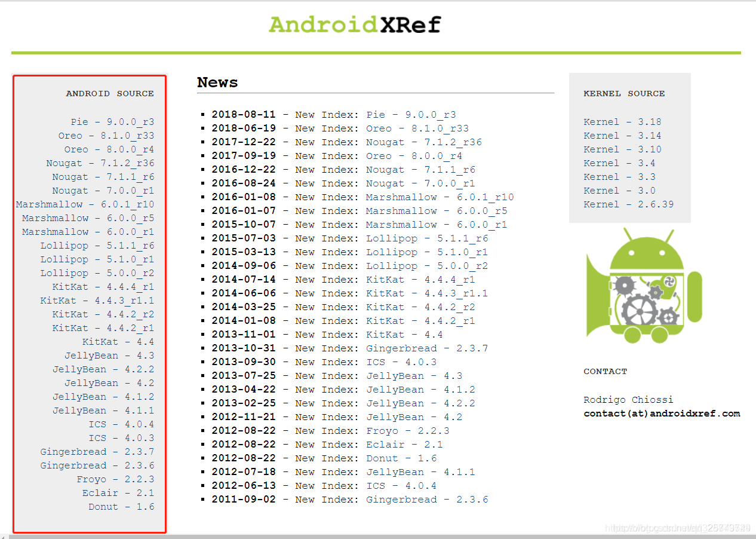Click the 2016-12-22 news link Nougat - 7.1.1_r6

tap(420, 170)
